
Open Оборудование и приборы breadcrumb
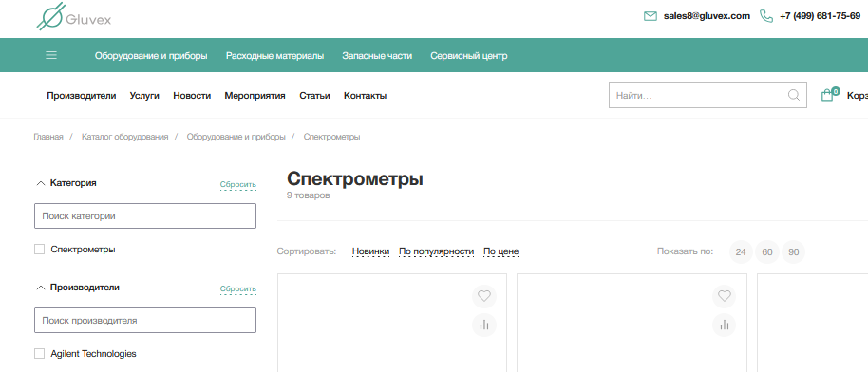[236, 137]
